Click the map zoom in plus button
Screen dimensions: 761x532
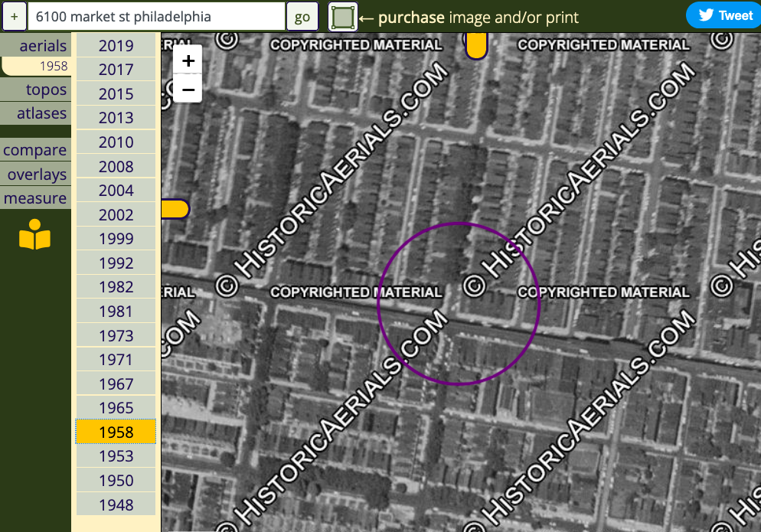188,60
